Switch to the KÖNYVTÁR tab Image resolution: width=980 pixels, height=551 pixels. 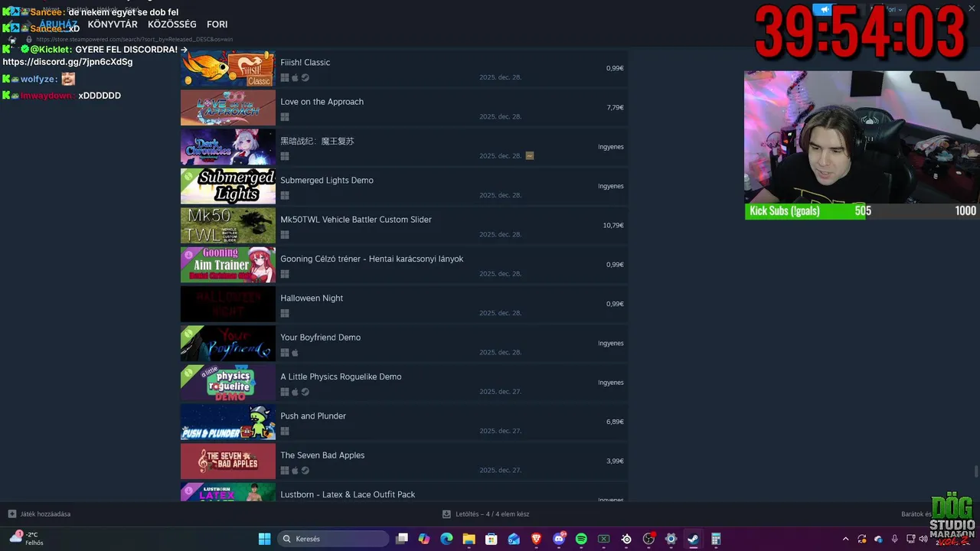pos(113,24)
